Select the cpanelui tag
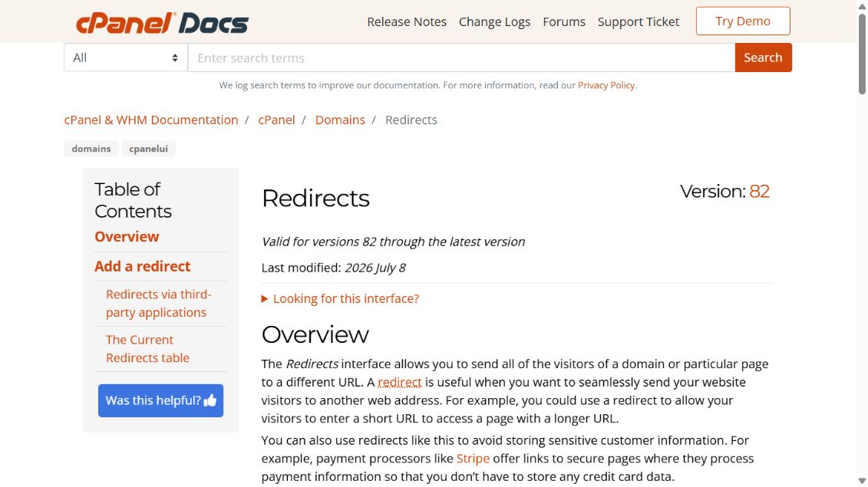 (148, 149)
